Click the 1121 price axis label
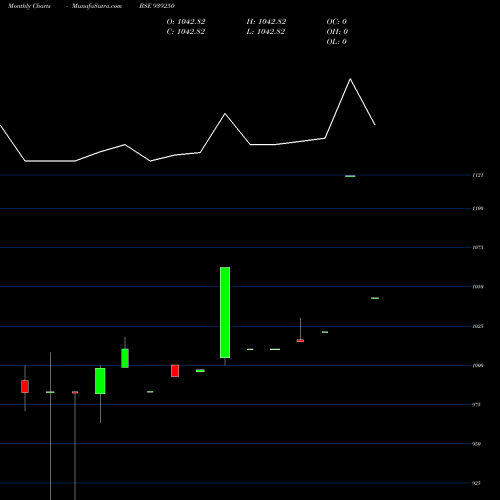The height and width of the screenshot is (500, 500). 478,175
